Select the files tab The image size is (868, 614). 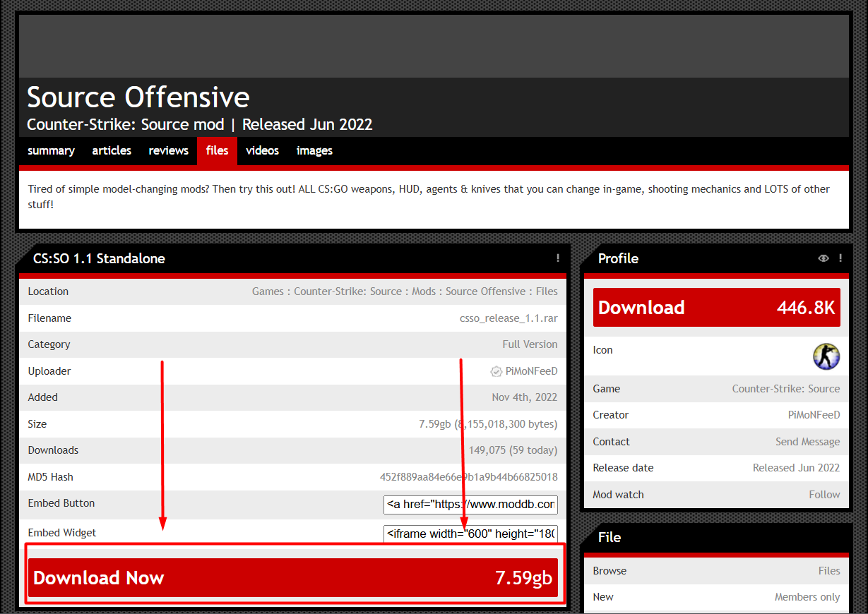217,150
